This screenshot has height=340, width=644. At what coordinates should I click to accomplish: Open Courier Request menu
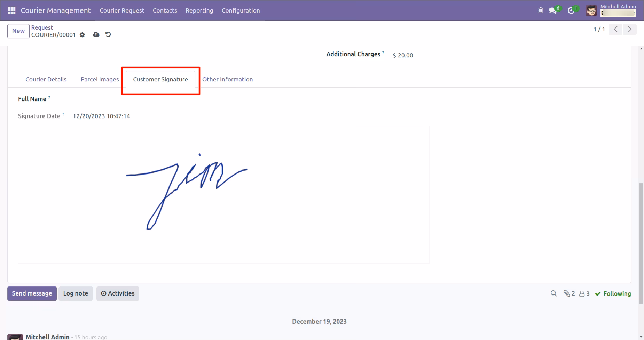122,10
